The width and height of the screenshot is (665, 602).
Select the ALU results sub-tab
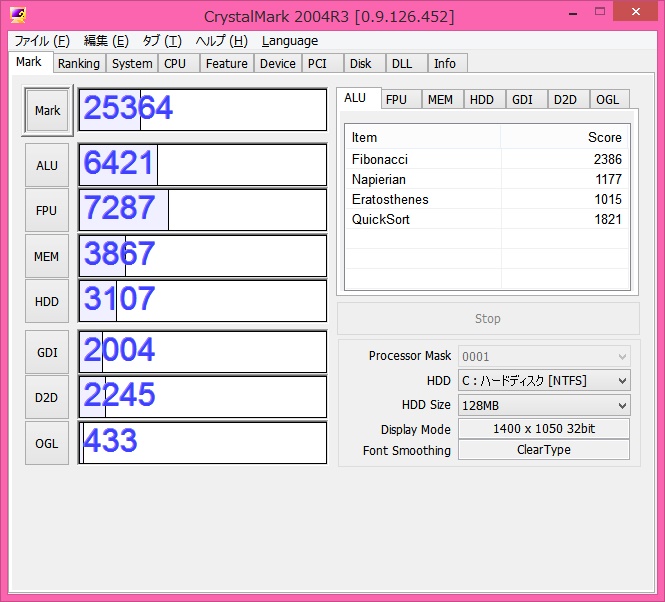358,98
